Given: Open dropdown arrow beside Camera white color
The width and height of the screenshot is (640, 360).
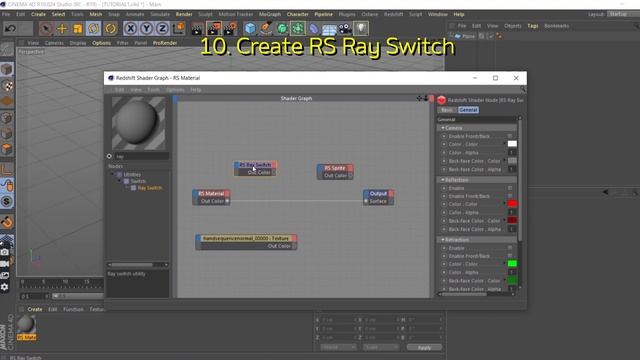Looking at the screenshot, I should [x=505, y=144].
